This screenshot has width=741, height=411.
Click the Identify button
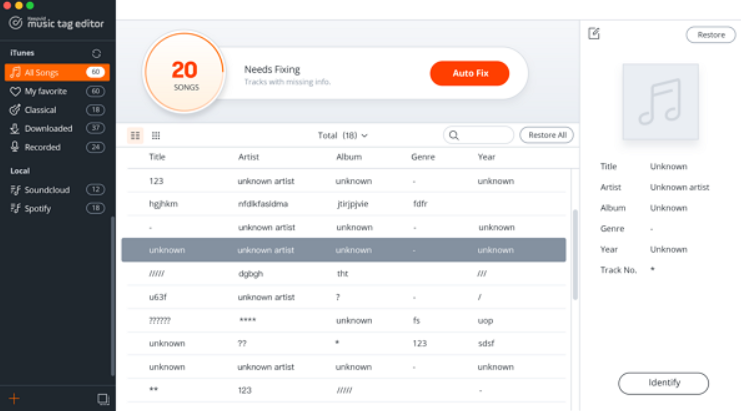click(663, 383)
